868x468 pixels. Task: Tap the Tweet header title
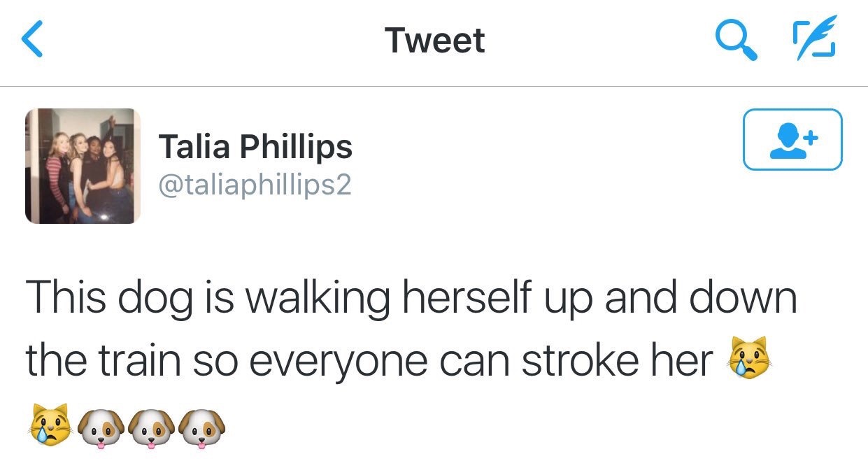click(434, 40)
